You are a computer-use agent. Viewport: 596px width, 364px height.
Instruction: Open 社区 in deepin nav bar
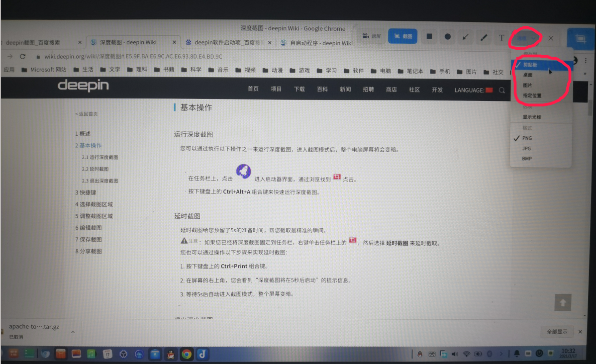pos(414,90)
